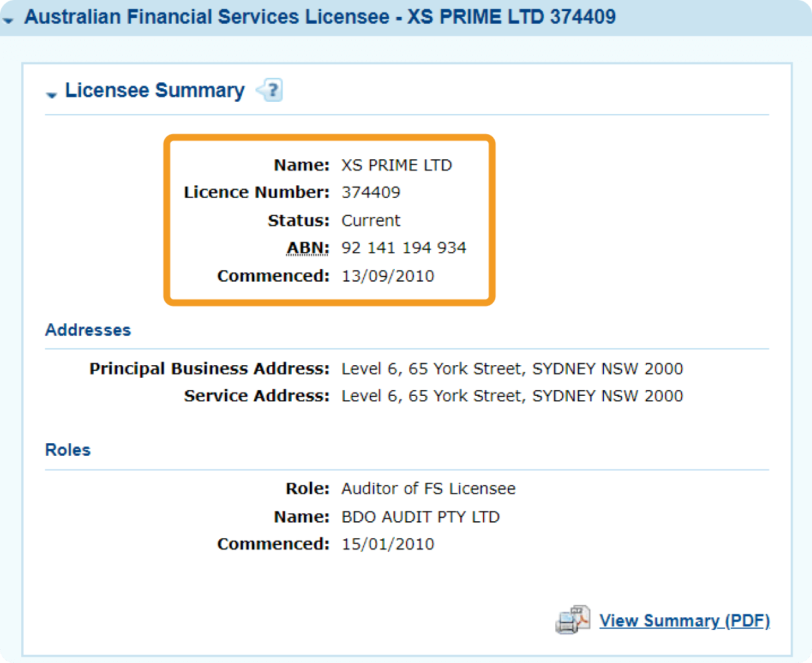This screenshot has width=812, height=663.
Task: Click the Australian Financial Services Licensee header title
Action: click(320, 17)
